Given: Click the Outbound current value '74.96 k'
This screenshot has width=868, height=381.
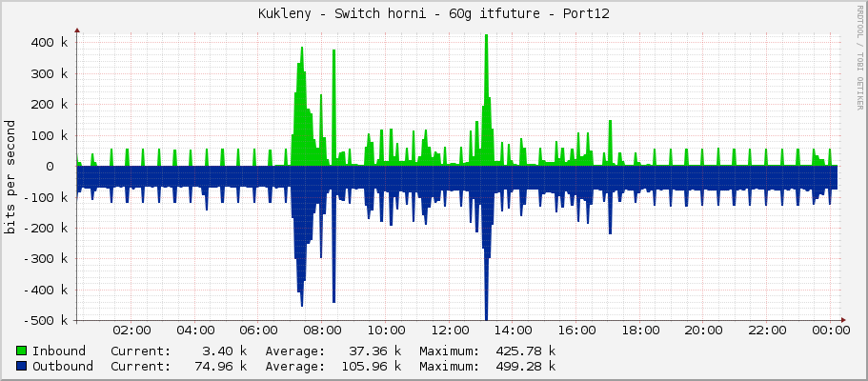Looking at the screenshot, I should (x=220, y=366).
